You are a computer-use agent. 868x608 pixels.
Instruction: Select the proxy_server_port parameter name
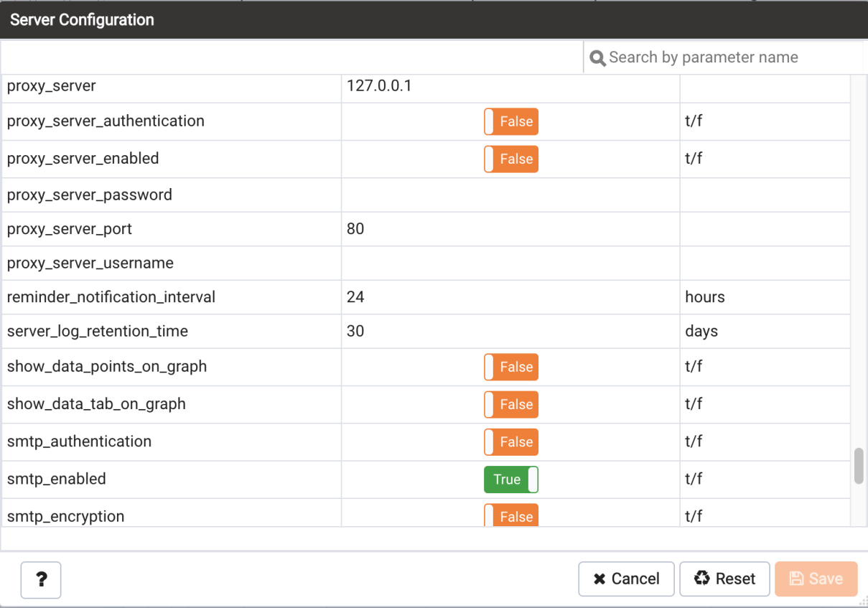[70, 230]
